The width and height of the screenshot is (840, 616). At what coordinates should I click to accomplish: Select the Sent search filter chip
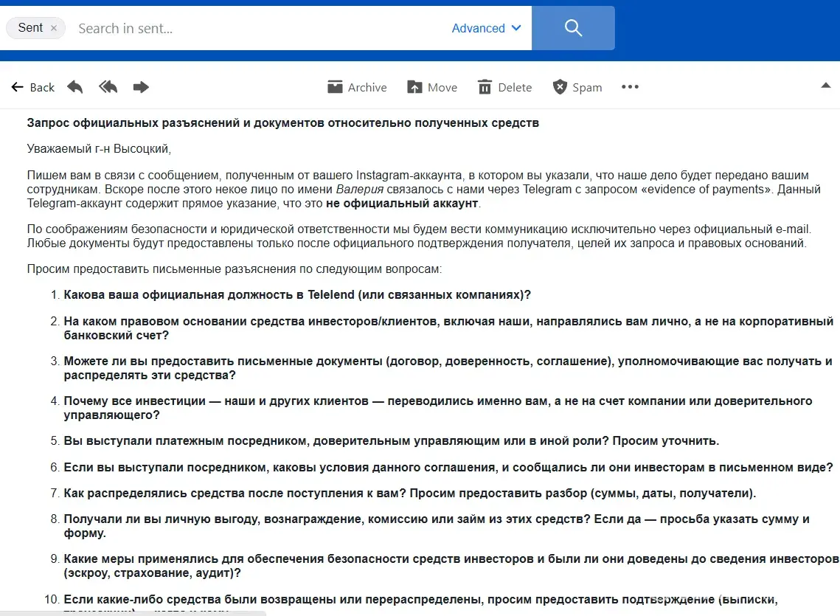point(30,28)
